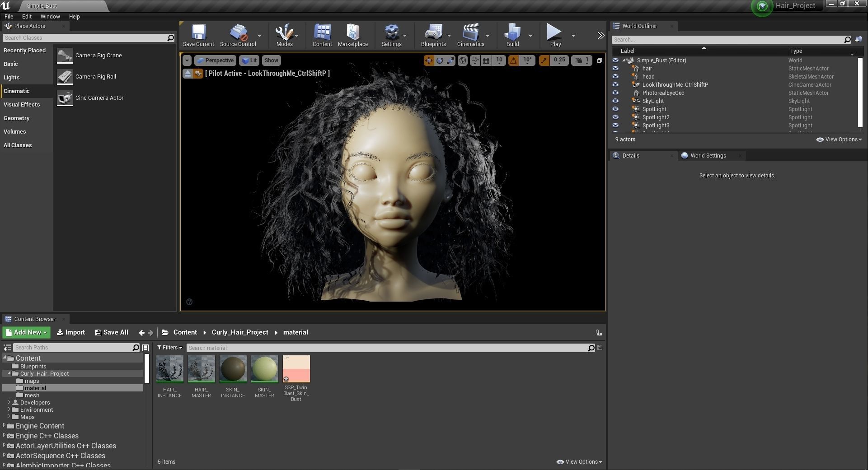Open the Marketplace toolbar icon
The image size is (868, 470).
(352, 35)
